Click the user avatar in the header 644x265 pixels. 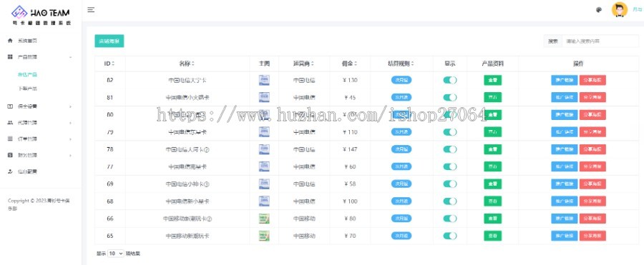(x=620, y=10)
